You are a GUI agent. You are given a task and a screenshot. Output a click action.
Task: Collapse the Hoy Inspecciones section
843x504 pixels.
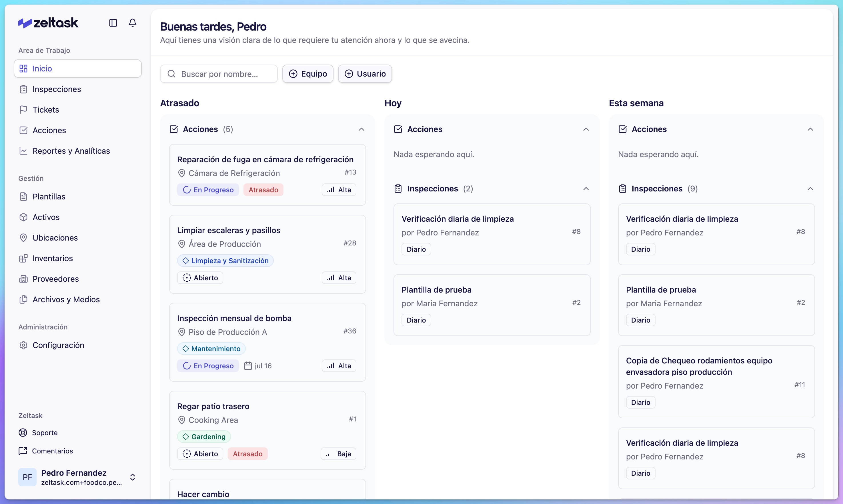coord(586,189)
